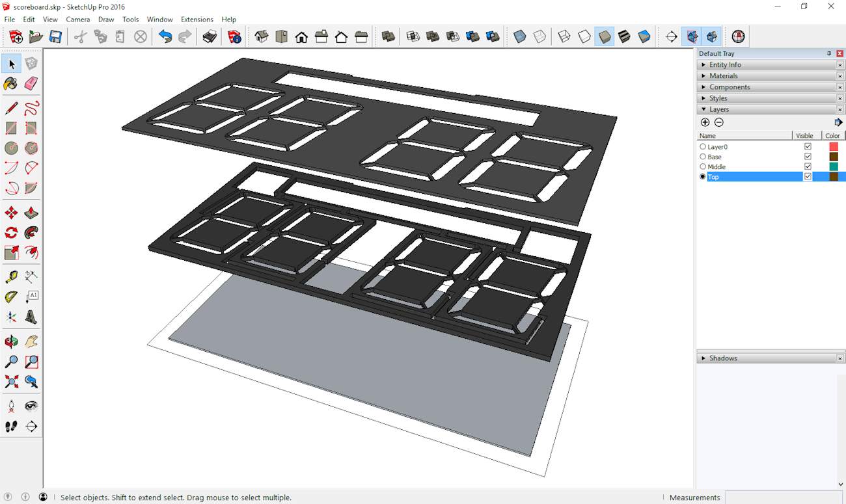Select the Pan hand tool
The image size is (846, 504).
point(31,342)
